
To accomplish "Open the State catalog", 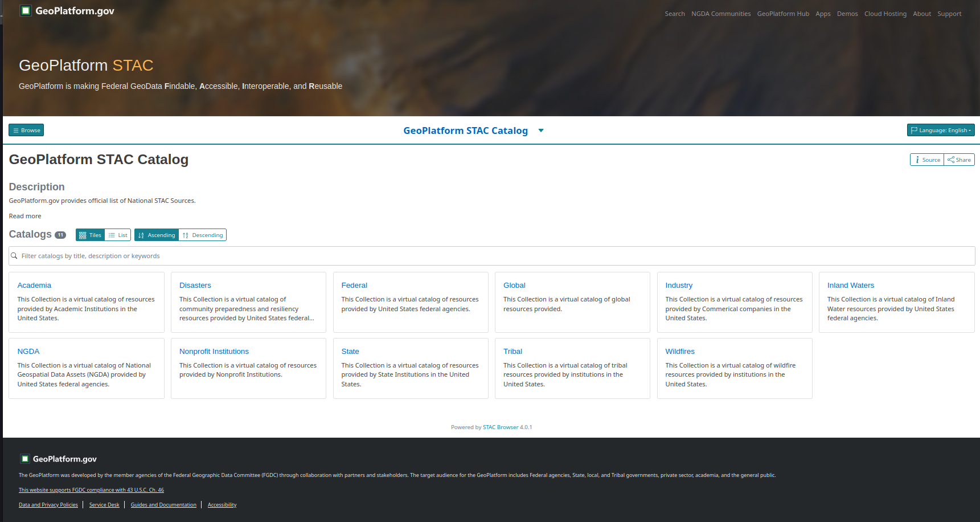I will [350, 352].
